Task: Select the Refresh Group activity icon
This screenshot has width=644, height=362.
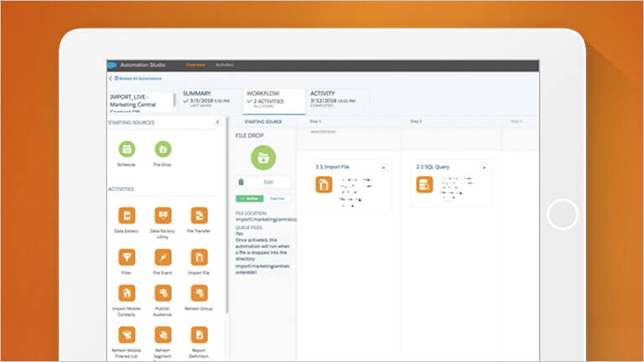Action: (x=199, y=293)
